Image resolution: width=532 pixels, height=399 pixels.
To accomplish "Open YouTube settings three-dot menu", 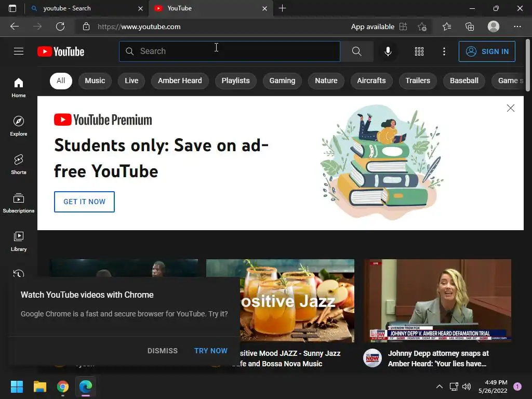I will click(x=444, y=51).
